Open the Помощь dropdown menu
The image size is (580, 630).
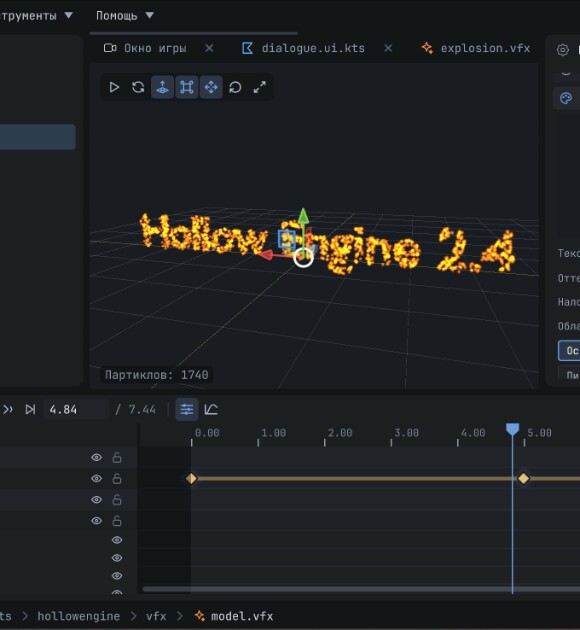click(x=125, y=16)
